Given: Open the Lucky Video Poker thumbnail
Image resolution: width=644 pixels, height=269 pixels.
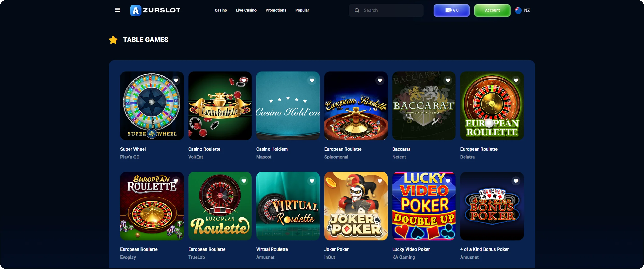Looking at the screenshot, I should tap(424, 206).
